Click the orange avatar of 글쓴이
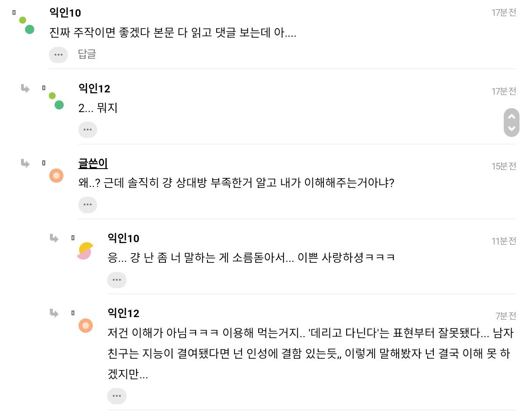Image resolution: width=523 pixels, height=420 pixels. click(x=56, y=176)
